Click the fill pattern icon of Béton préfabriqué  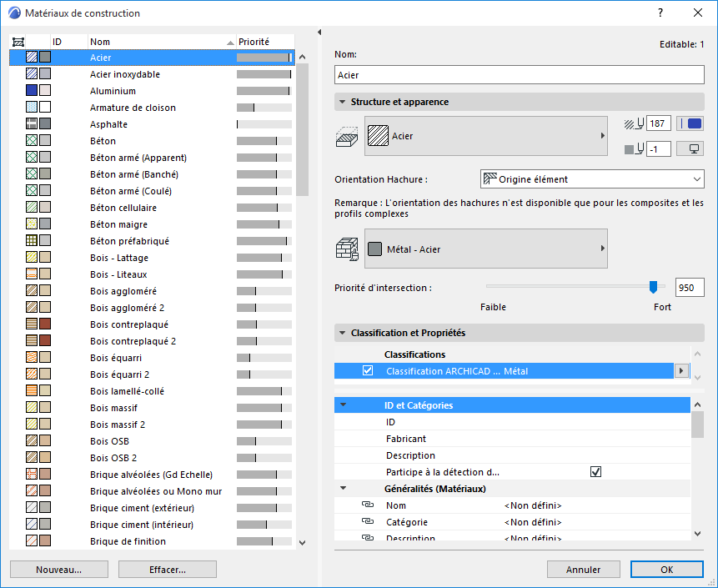[32, 240]
